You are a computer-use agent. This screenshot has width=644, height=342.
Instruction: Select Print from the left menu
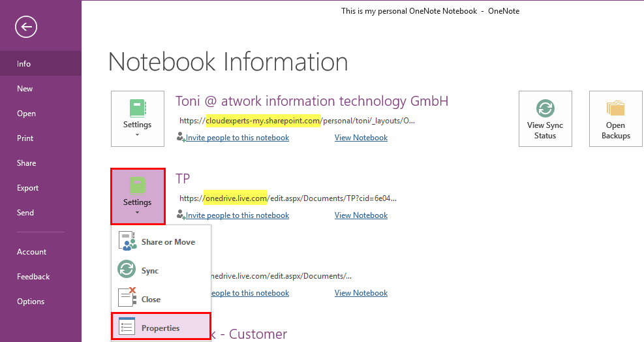pyautogui.click(x=25, y=138)
